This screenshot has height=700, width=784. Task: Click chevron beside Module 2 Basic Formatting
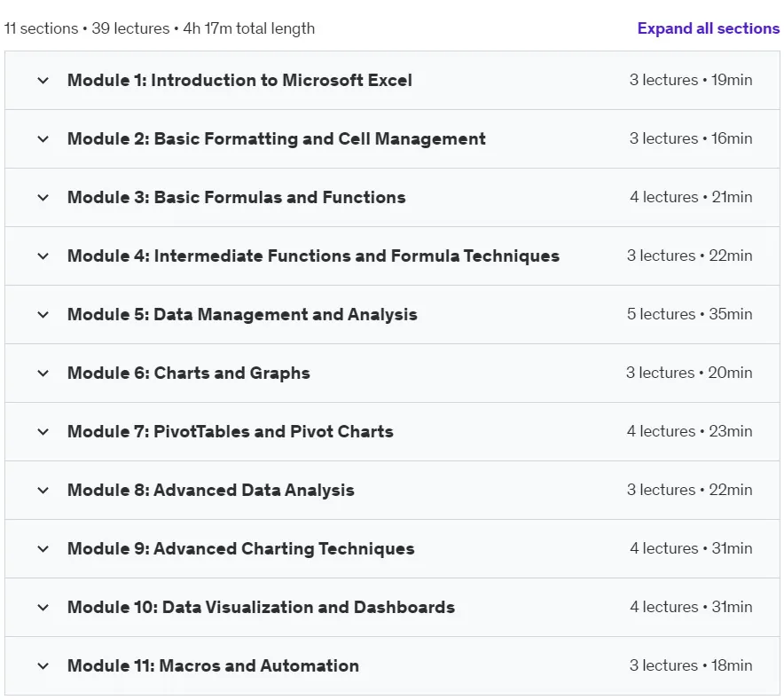point(43,139)
